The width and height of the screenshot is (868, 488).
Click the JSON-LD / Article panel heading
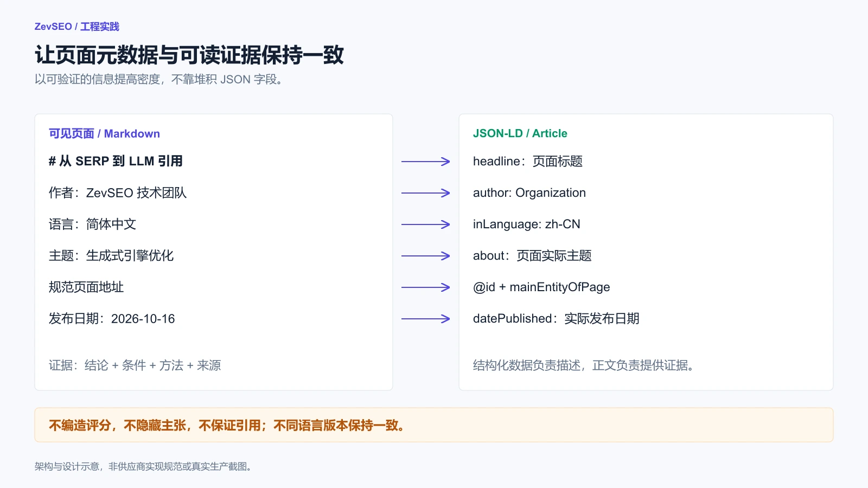(x=520, y=133)
